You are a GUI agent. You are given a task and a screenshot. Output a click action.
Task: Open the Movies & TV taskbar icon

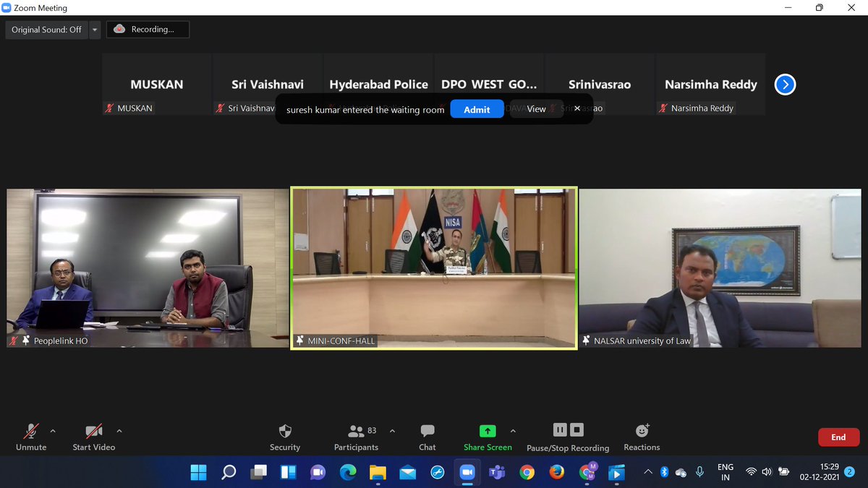tap(616, 472)
